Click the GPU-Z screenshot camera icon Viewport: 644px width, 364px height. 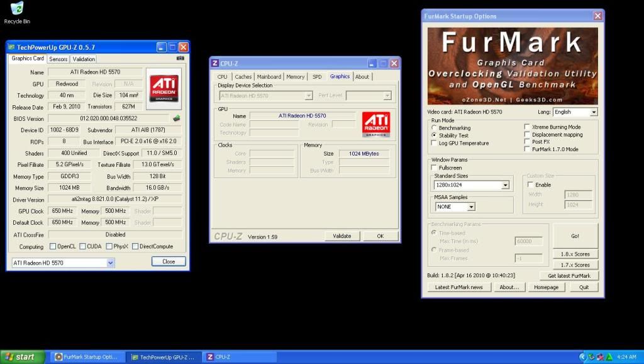tap(180, 59)
